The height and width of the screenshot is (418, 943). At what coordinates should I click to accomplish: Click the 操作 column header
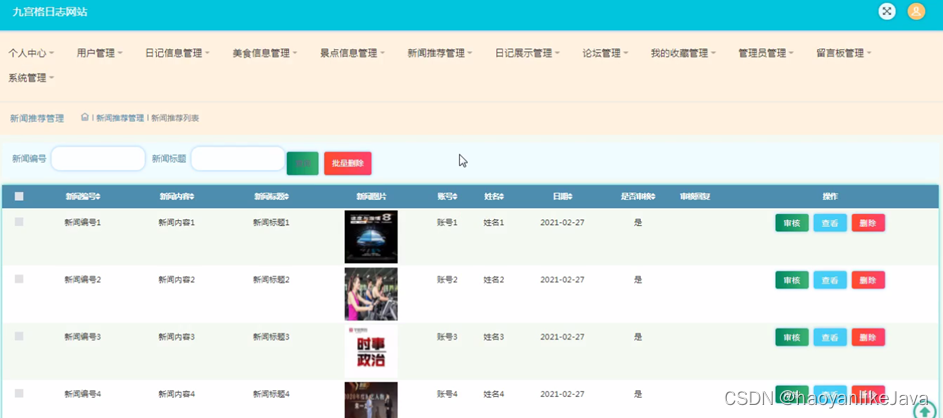click(x=830, y=196)
